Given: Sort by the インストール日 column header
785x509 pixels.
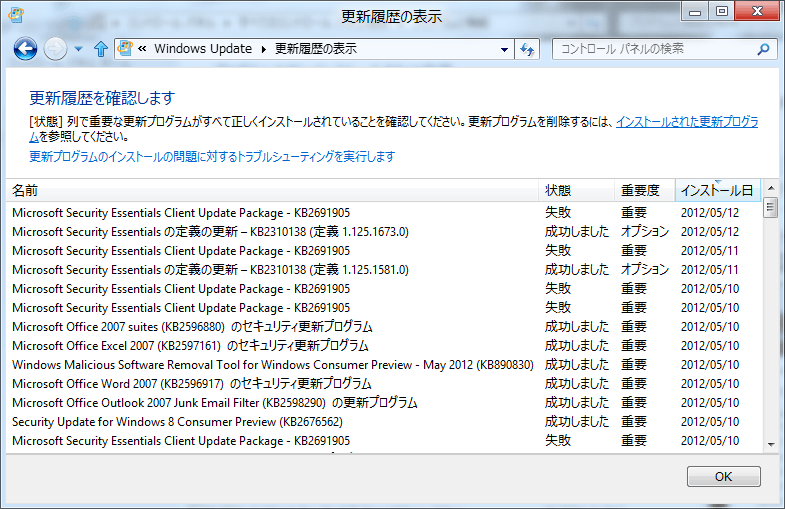Looking at the screenshot, I should coord(716,190).
